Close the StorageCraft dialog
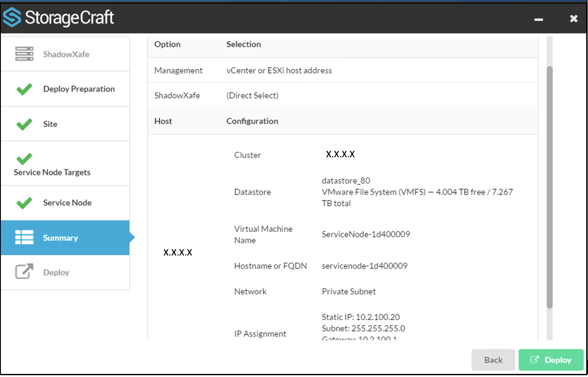Viewport: 588px width, 377px height. point(574,19)
